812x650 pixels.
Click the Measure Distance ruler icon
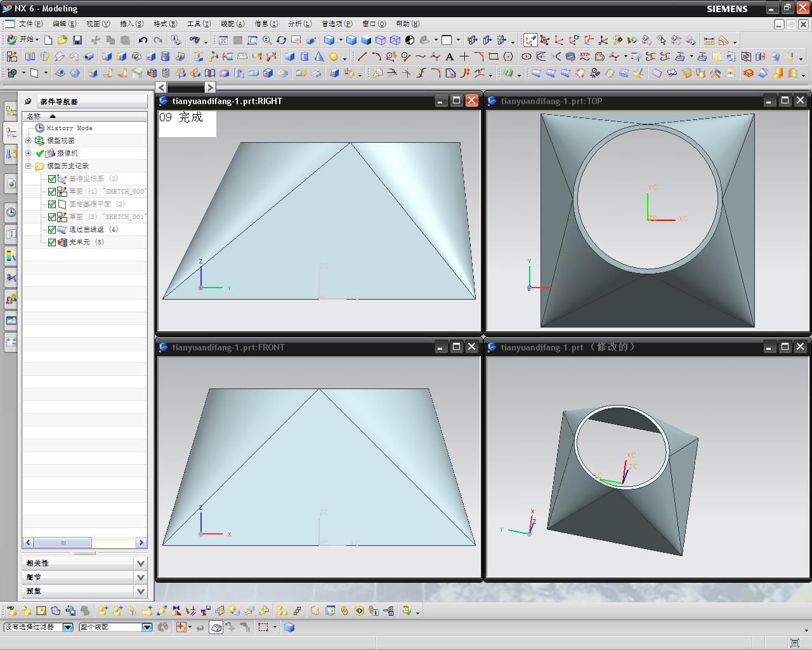[x=709, y=40]
